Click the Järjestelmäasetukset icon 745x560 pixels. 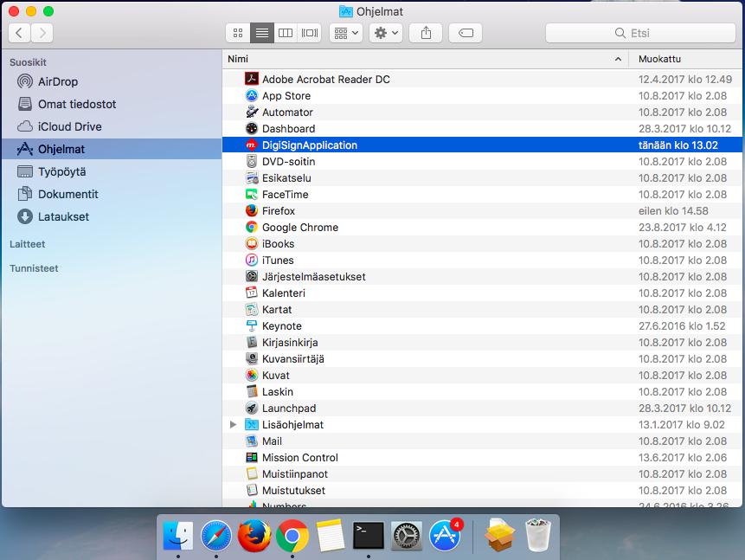(251, 276)
